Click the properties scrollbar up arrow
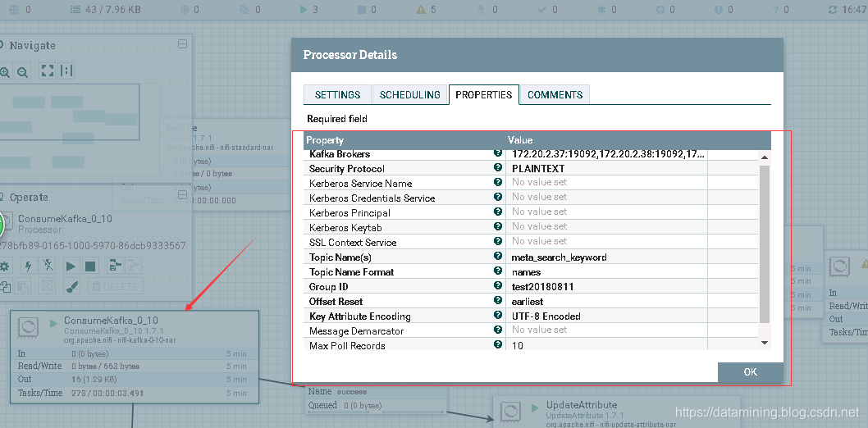The width and height of the screenshot is (868, 428). tap(765, 157)
